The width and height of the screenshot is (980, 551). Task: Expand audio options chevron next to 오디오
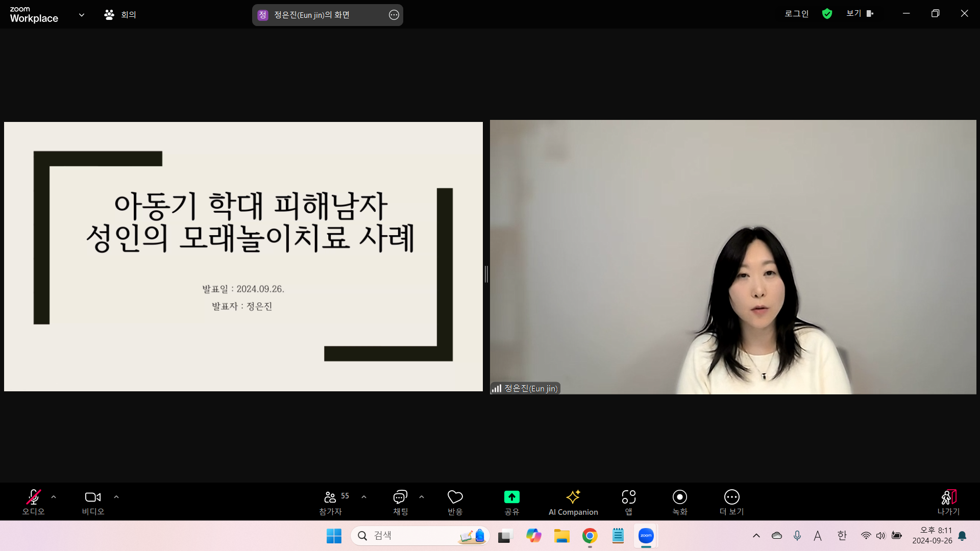[54, 497]
